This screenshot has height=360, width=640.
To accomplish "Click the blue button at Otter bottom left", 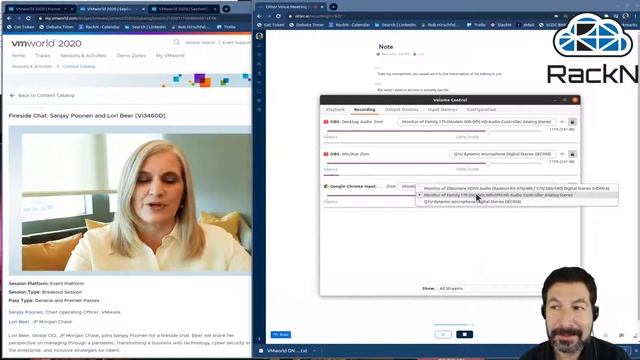I will coord(281,334).
